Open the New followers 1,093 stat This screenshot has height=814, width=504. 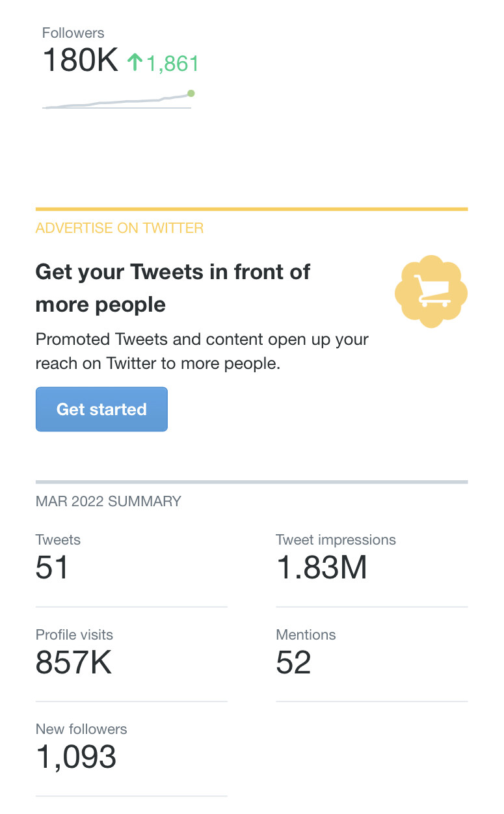click(x=76, y=757)
